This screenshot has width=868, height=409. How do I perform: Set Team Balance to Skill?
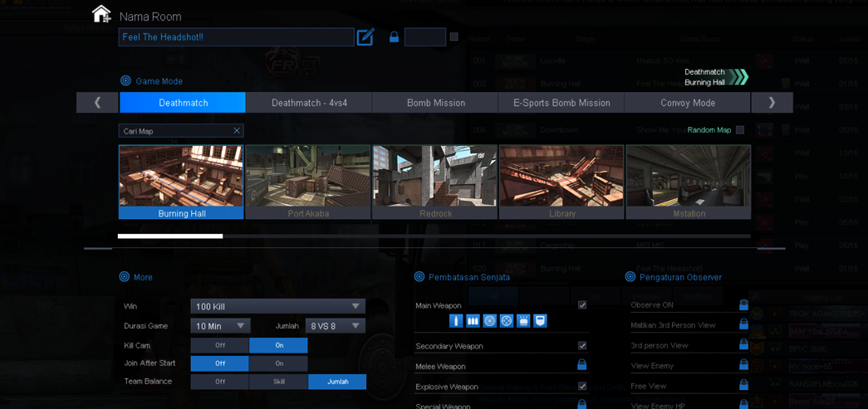pos(278,382)
